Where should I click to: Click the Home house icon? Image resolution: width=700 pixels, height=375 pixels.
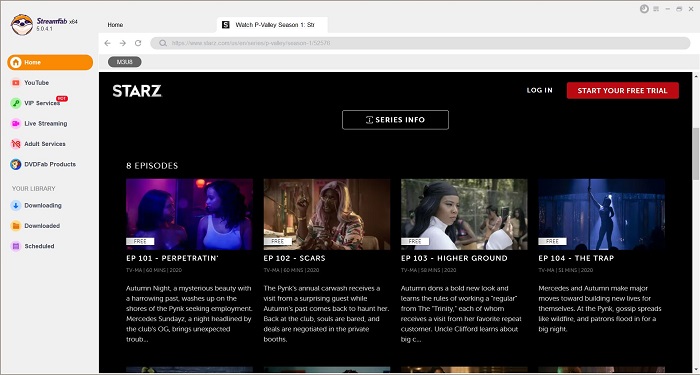tap(16, 62)
